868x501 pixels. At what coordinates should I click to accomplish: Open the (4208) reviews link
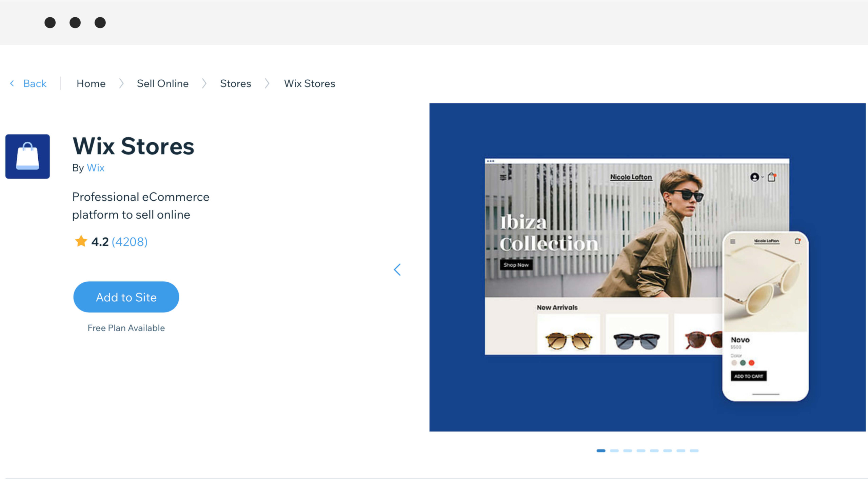[130, 242]
